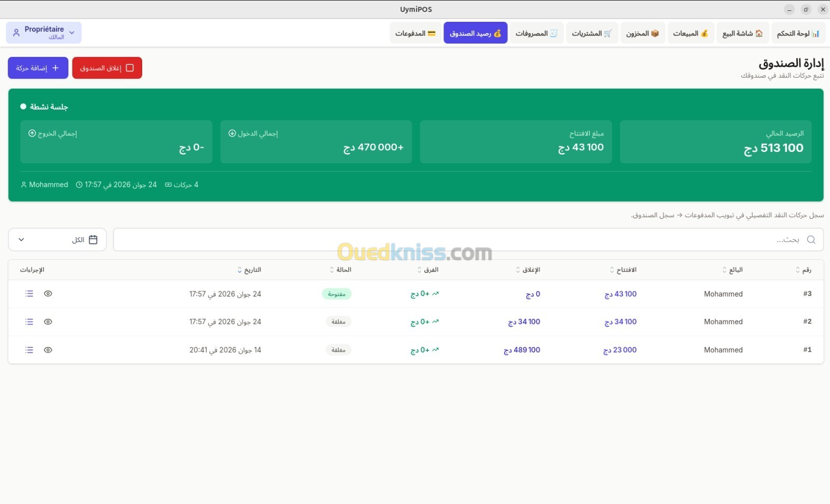Viewport: 830px width, 504px height.
Task: Click the الرصيد الحالي 513 100 card
Action: coord(716,142)
